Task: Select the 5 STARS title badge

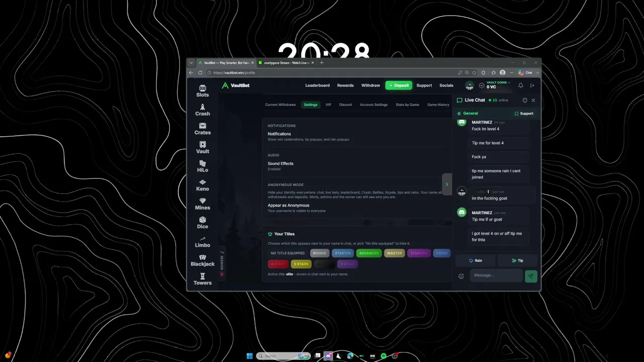Action: (x=301, y=264)
